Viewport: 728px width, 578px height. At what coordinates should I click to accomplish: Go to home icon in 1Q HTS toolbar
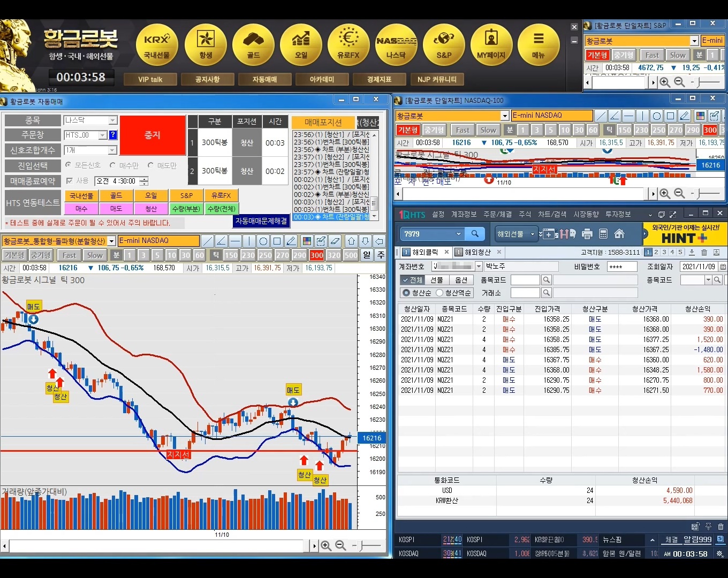pyautogui.click(x=619, y=234)
